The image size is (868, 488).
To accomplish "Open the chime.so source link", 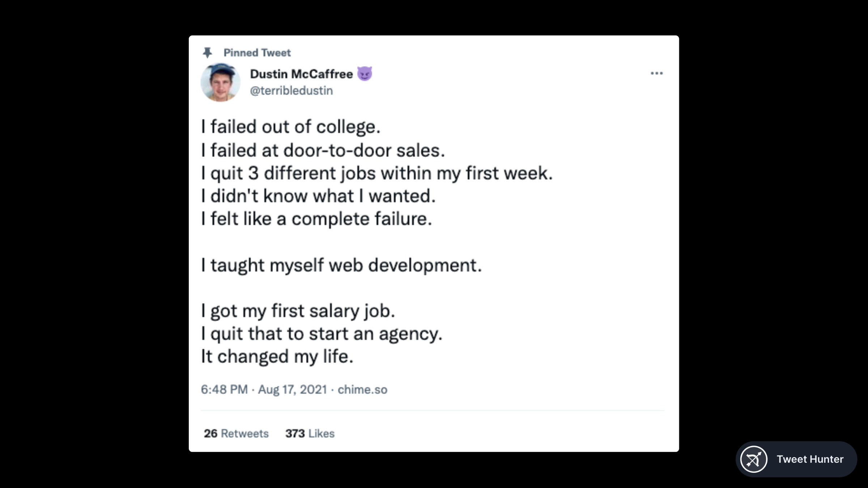I will 362,390.
